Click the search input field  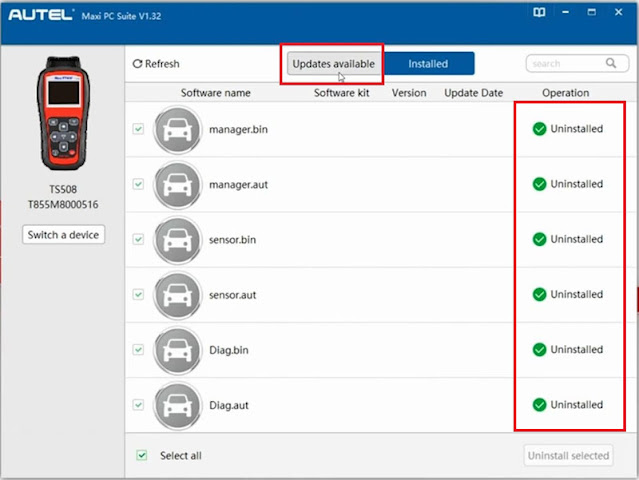tap(577, 64)
